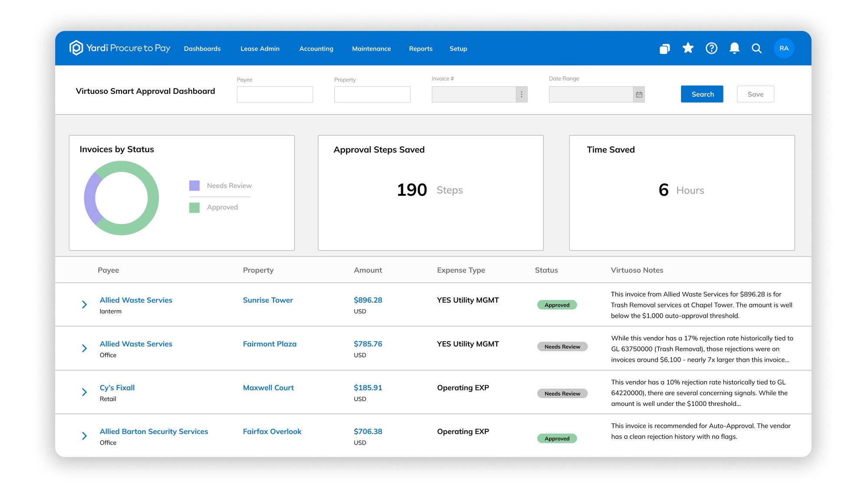Screen dimensions: 868x488
Task: Open the Accounting menu
Action: coord(316,49)
